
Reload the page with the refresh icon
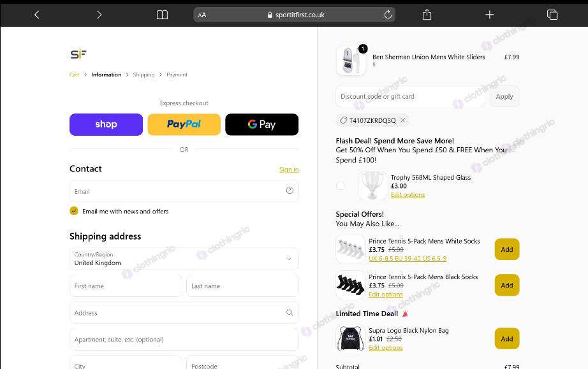[388, 15]
